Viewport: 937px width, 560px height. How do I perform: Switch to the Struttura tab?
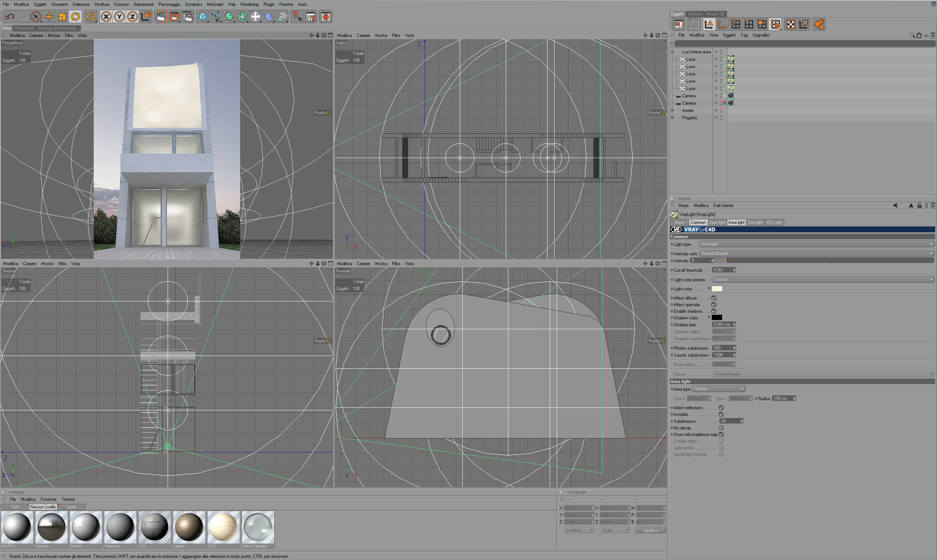(x=695, y=14)
